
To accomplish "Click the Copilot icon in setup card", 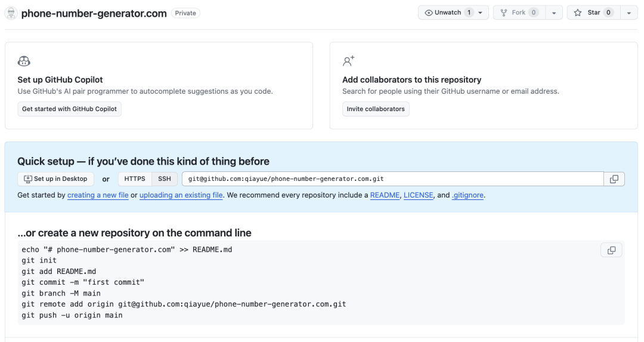I will click(x=24, y=61).
